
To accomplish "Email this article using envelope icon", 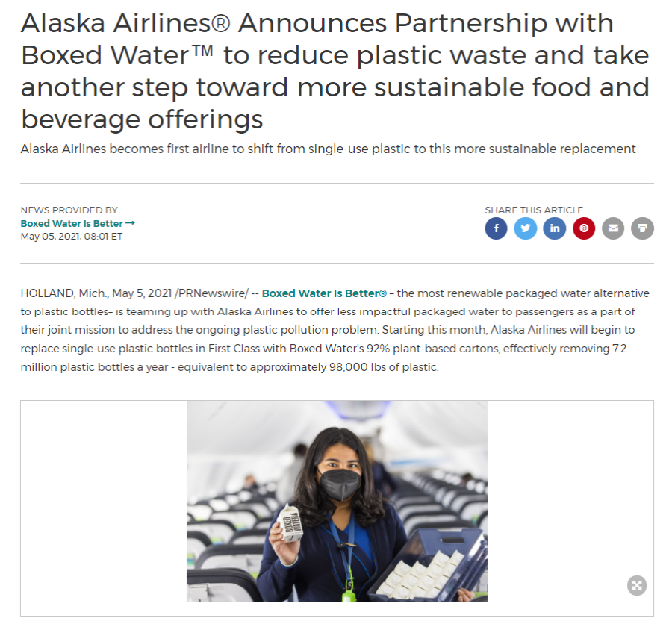I will click(x=613, y=228).
